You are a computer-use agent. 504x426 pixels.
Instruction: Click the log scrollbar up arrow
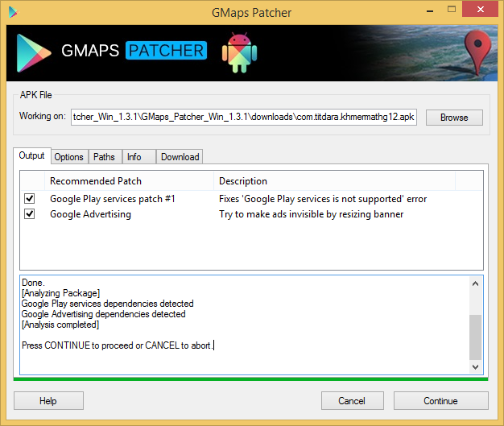[x=475, y=283]
